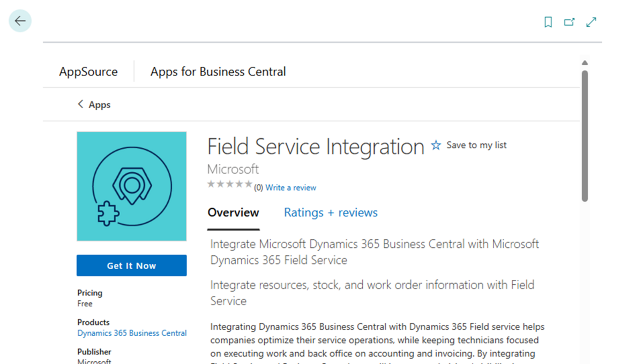Click Save to my list text
Screen dimensions: 643x364
(476, 145)
